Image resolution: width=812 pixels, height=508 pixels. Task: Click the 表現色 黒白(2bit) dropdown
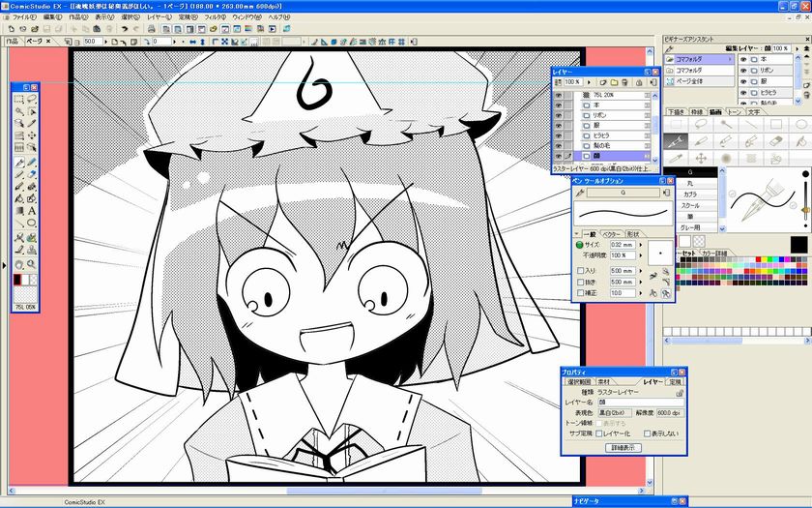pyautogui.click(x=615, y=413)
